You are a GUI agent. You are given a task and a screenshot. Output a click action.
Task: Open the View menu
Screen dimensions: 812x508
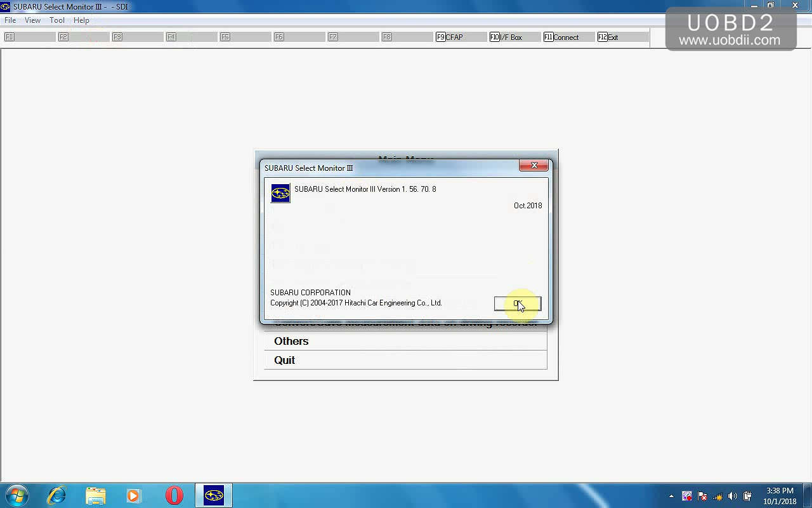tap(32, 20)
